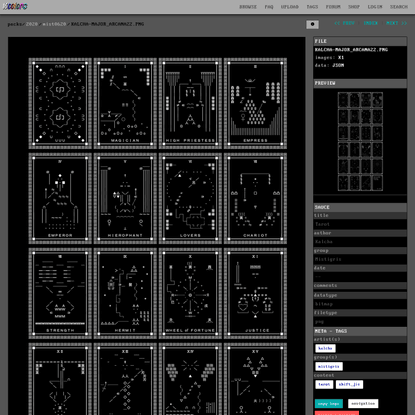This screenshot has height=415, width=415.
Task: Click the STRENGTH tarot card
Action: 60,293
